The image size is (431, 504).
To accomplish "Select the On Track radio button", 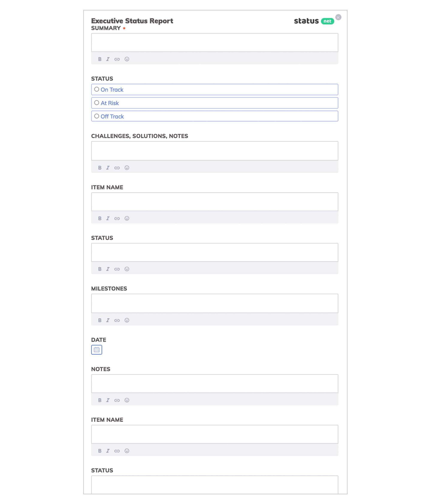I will (x=96, y=89).
